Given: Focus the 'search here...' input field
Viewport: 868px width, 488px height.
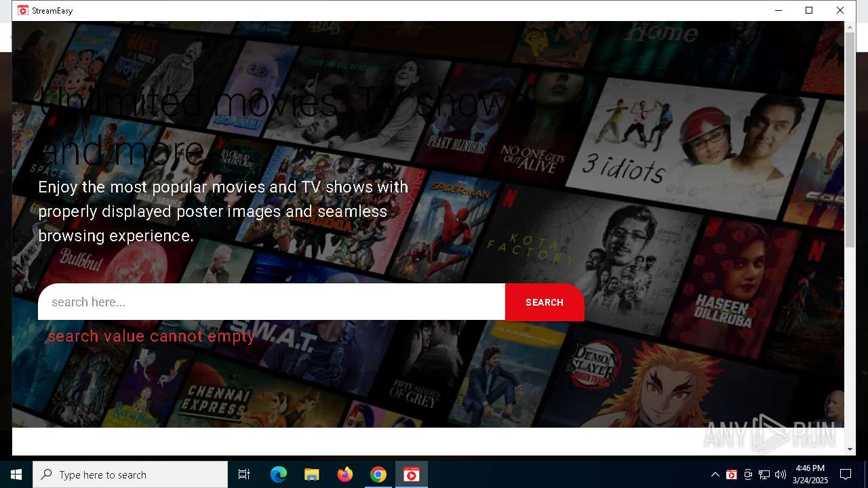Looking at the screenshot, I should point(271,302).
